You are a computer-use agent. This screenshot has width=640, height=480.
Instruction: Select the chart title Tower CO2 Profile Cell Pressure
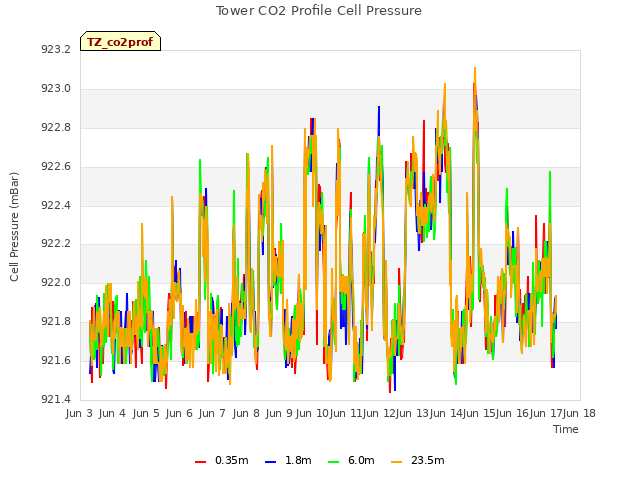(x=318, y=11)
